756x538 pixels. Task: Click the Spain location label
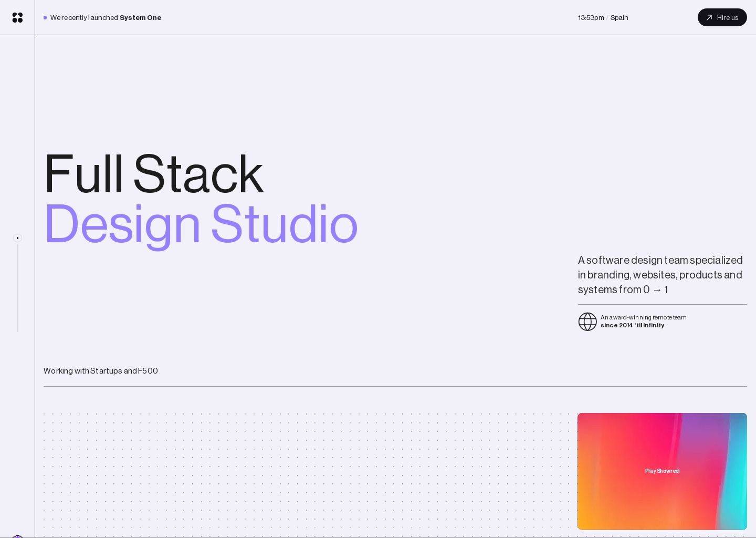pyautogui.click(x=619, y=17)
